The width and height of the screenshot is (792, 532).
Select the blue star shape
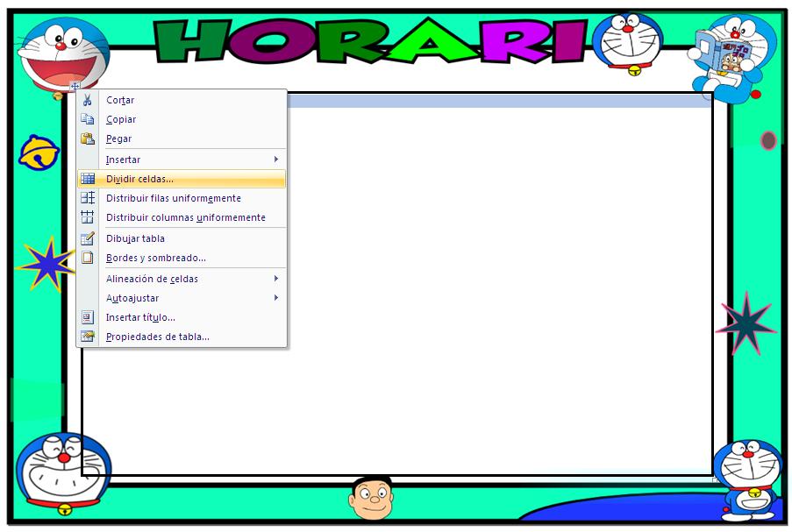click(47, 264)
